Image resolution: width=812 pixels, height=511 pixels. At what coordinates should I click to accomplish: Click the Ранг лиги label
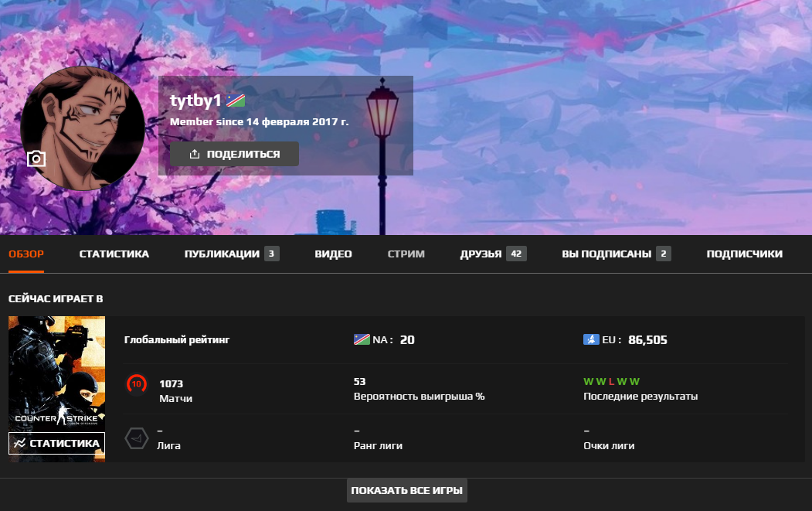tap(378, 446)
